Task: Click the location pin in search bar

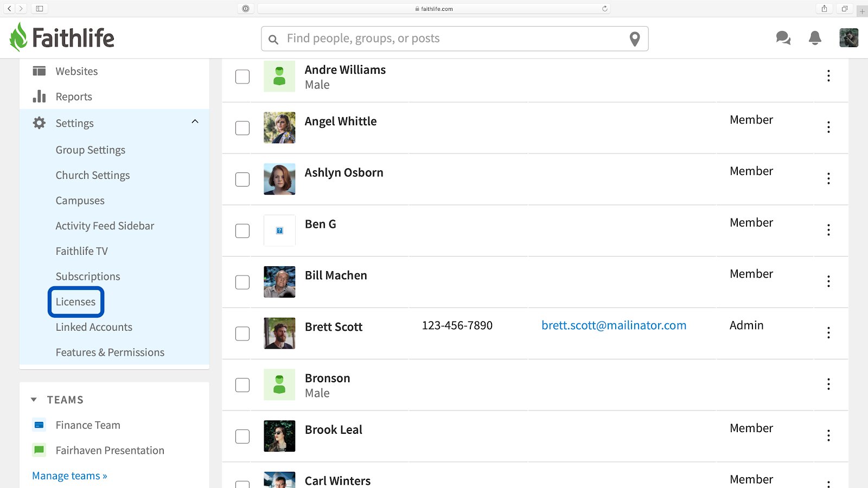Action: tap(635, 39)
